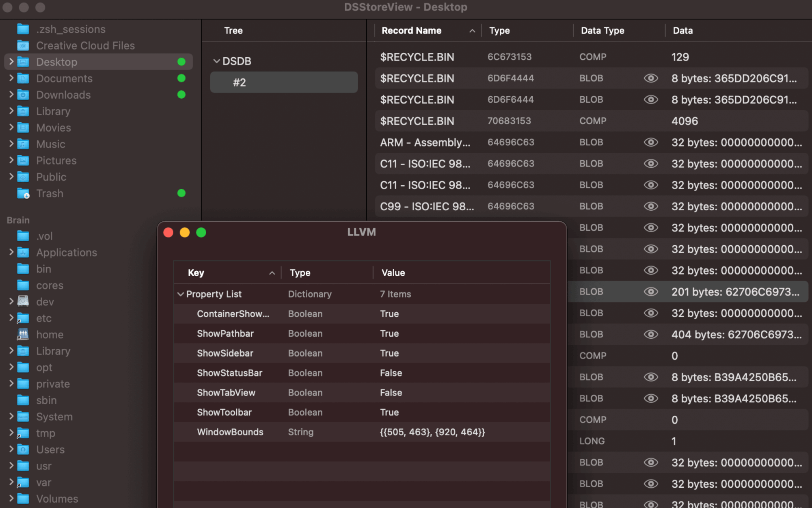Preview blob of C99 - ISO:IEC record
The width and height of the screenshot is (812, 508).
[x=651, y=206]
